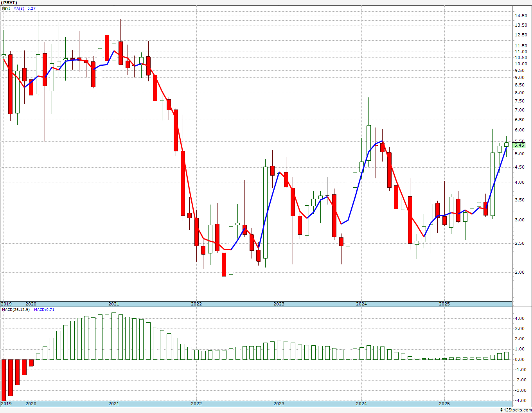The image size is (532, 413).
Task: Click the leftmost red MACD histogram bar
Action: pyautogui.click(x=4, y=379)
